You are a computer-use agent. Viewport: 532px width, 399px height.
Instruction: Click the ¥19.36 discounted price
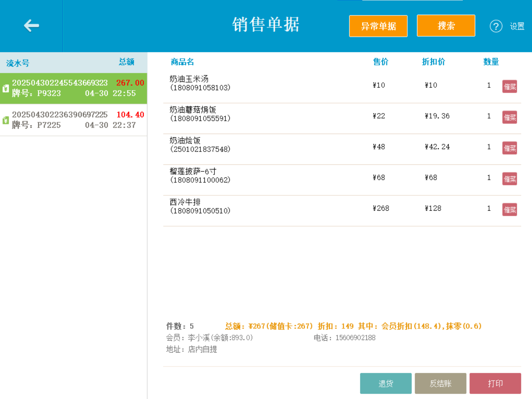[437, 116]
